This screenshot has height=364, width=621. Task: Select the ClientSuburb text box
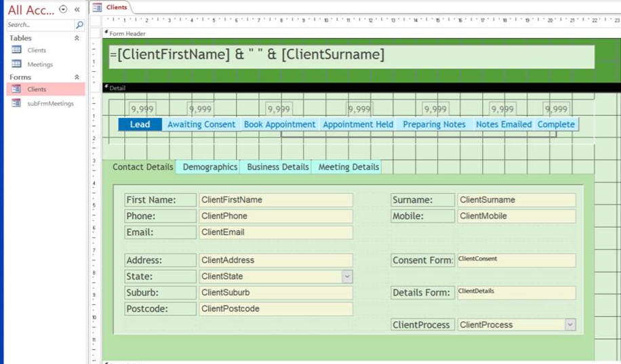click(276, 293)
